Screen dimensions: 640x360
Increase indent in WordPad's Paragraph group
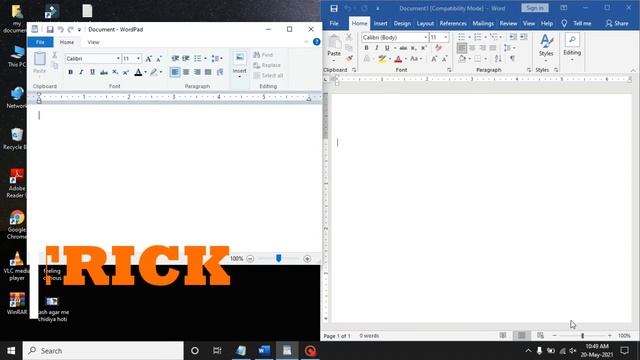coord(186,58)
